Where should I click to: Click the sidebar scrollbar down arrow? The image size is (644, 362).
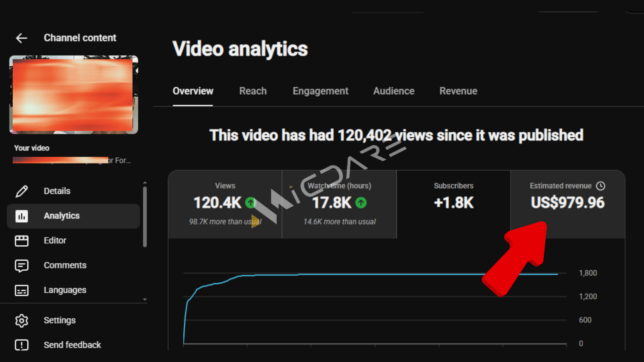click(x=145, y=299)
